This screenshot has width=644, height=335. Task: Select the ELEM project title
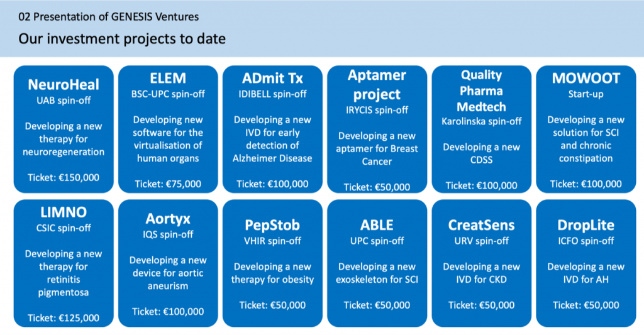click(167, 79)
